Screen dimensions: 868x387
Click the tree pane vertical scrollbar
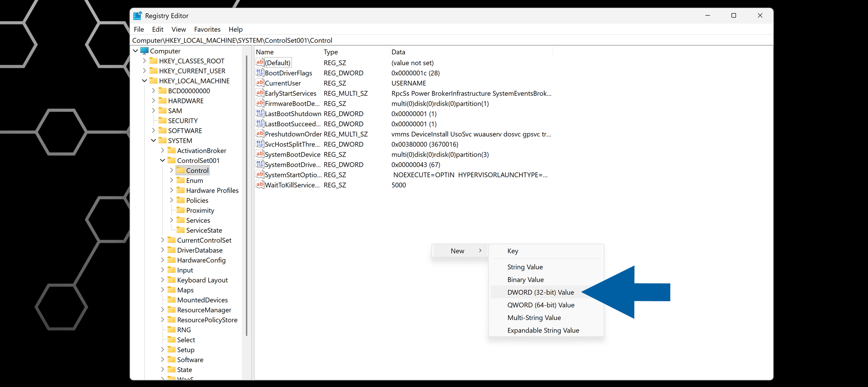[x=246, y=196]
